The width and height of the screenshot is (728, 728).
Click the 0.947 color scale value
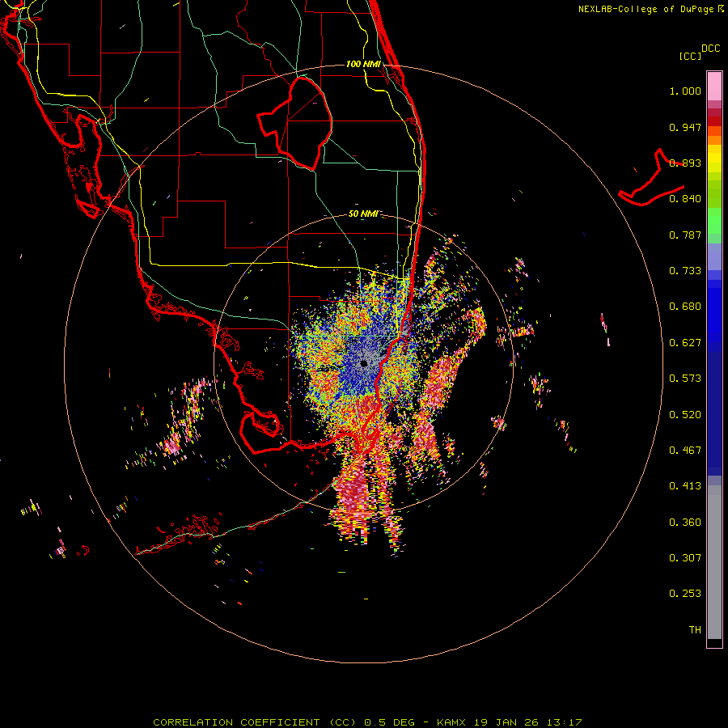click(685, 127)
